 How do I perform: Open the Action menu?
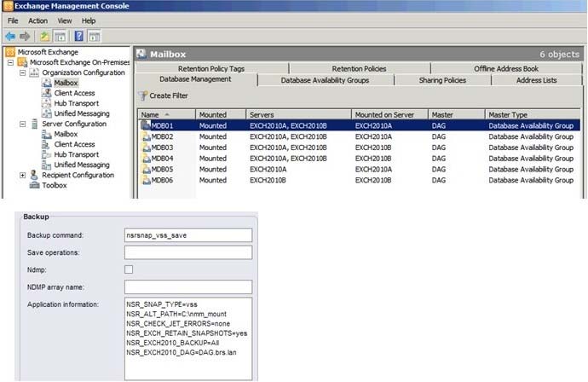[x=37, y=20]
